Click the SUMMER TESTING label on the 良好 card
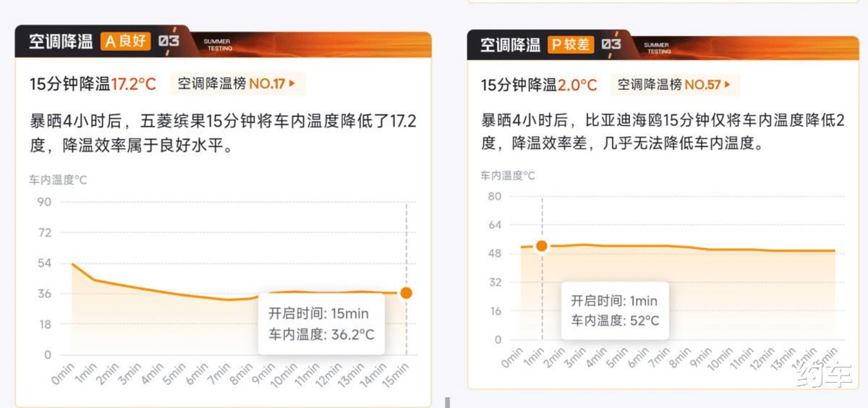Image resolution: width=868 pixels, height=408 pixels. click(218, 45)
